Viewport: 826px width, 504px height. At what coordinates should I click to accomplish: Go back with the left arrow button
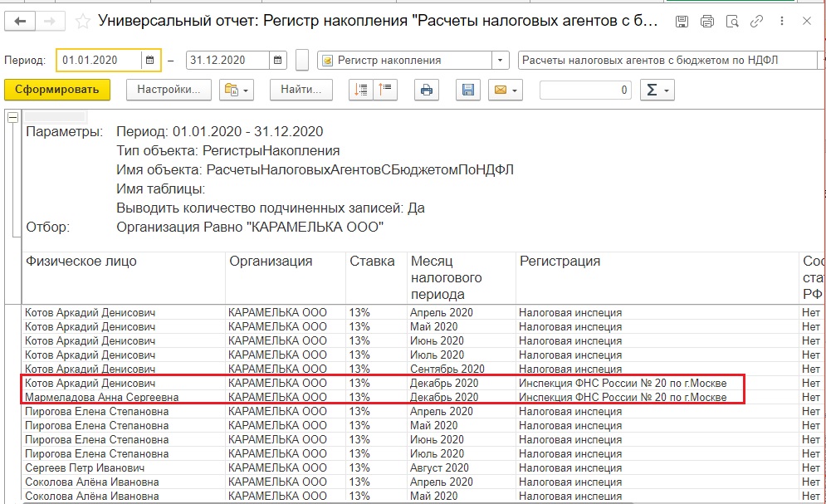pos(20,21)
